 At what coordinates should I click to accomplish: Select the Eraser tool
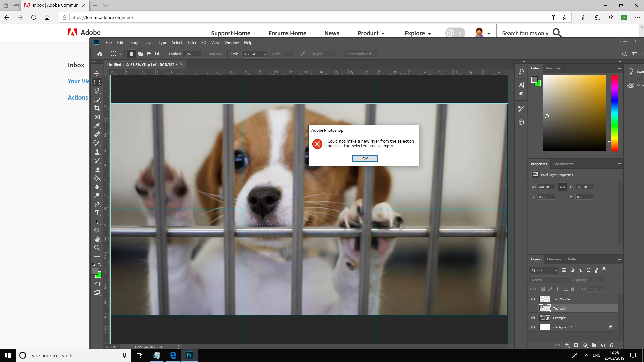(97, 170)
